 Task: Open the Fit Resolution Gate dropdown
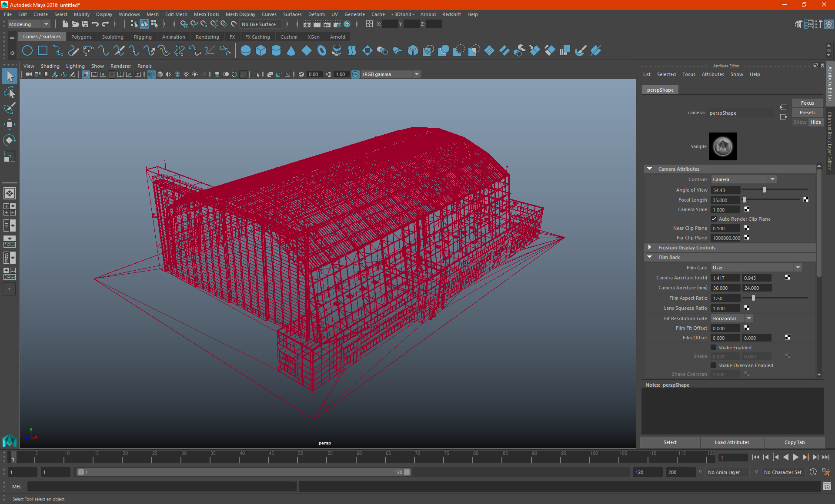731,318
